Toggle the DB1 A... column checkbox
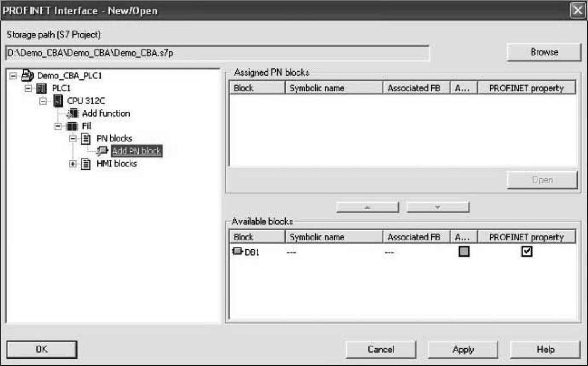The height and width of the screenshot is (366, 588). pos(464,251)
